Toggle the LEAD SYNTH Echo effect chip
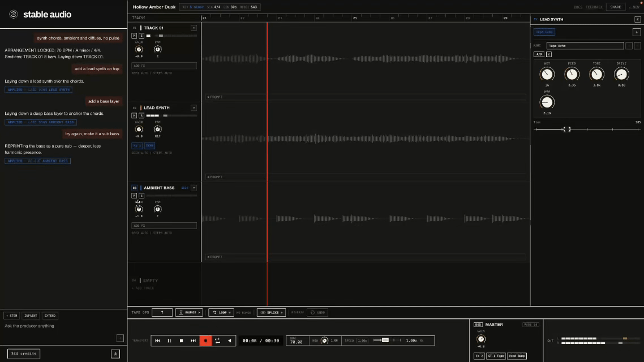This screenshot has width=644, height=362. 149,146
